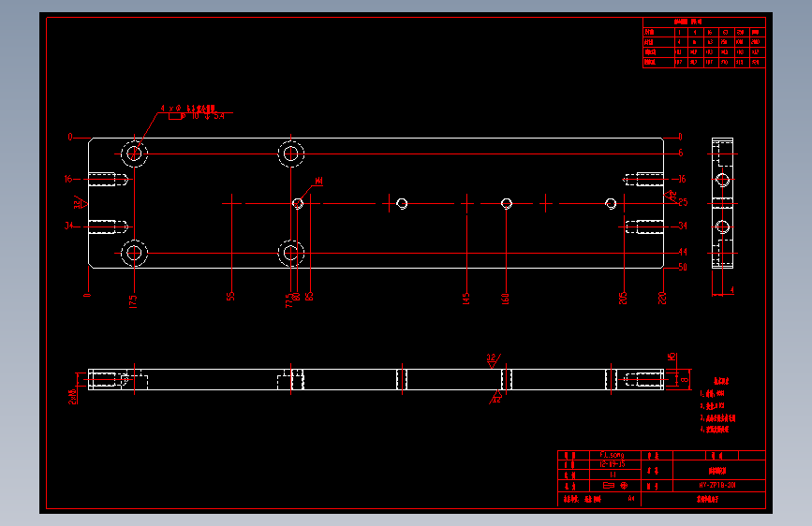
Task: Click the "55" dimension label below the plate
Action: pos(230,296)
